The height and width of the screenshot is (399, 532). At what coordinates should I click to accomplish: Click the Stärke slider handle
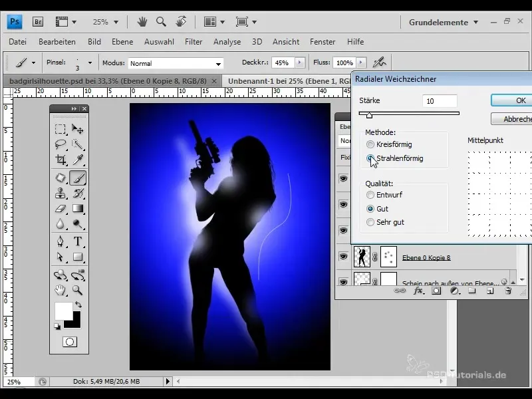pyautogui.click(x=369, y=115)
